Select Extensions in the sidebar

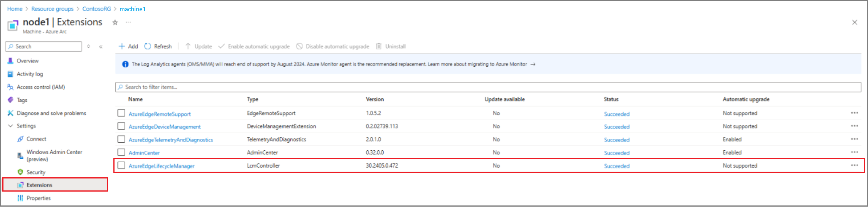tap(55, 185)
